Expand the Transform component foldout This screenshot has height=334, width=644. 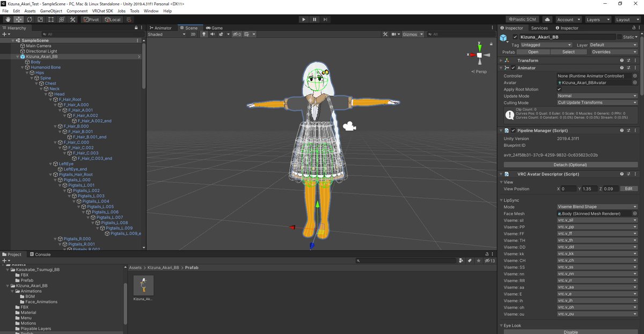pyautogui.click(x=501, y=61)
